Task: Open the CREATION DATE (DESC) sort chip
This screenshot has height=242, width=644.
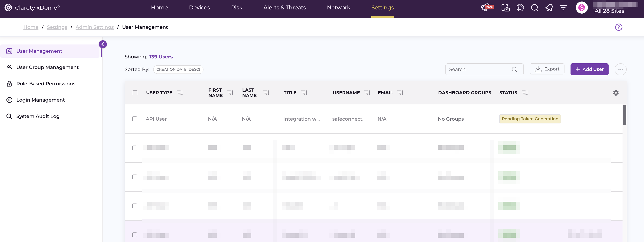Action: [x=178, y=70]
